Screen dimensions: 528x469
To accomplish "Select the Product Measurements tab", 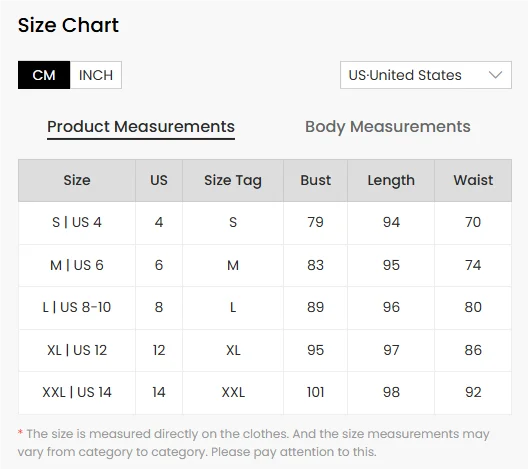I will point(141,127).
